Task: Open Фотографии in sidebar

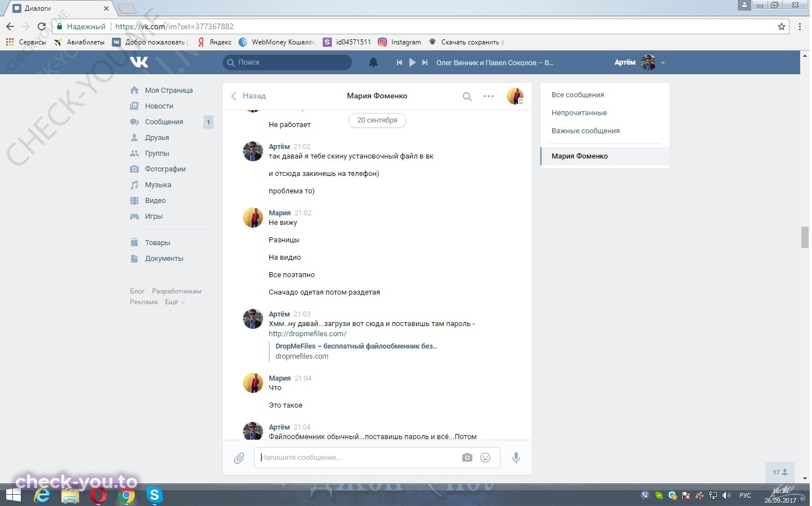Action: coord(165,169)
